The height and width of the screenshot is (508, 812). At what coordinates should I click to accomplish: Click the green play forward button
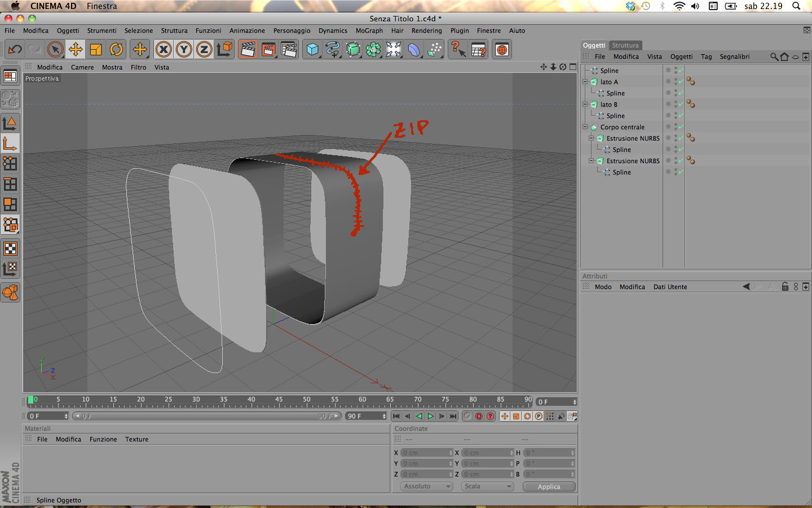430,417
